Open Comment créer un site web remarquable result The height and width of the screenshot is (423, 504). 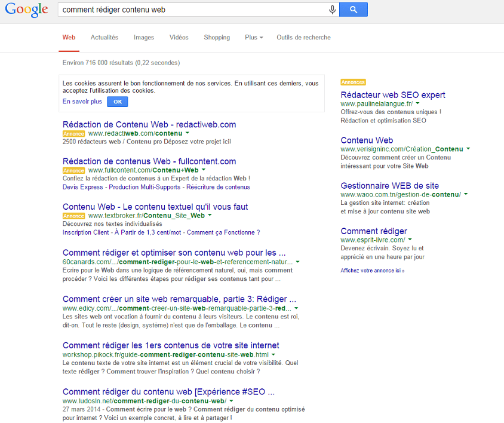(x=179, y=299)
